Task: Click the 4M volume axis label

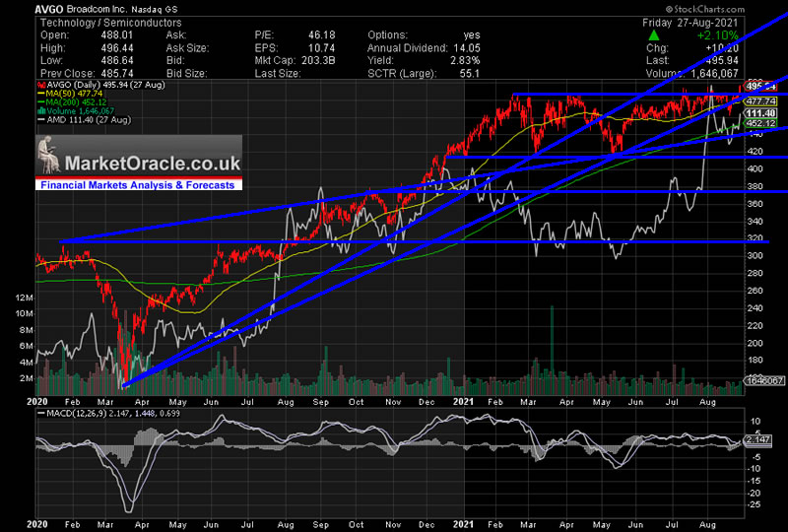Action: point(27,362)
